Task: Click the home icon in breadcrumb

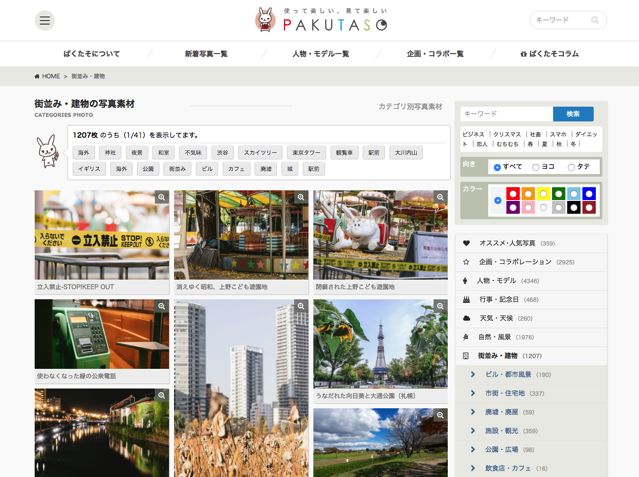Action: (37, 76)
